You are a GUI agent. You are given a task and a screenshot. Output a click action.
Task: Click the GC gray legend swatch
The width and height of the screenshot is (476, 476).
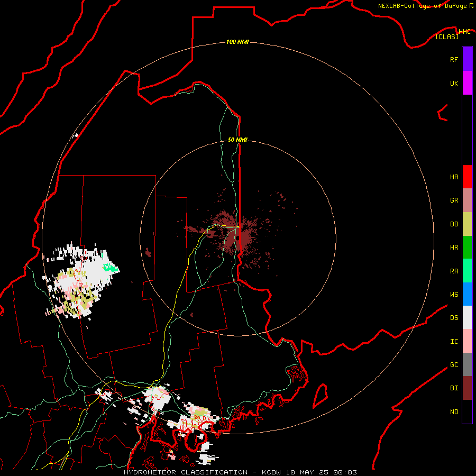tap(467, 364)
